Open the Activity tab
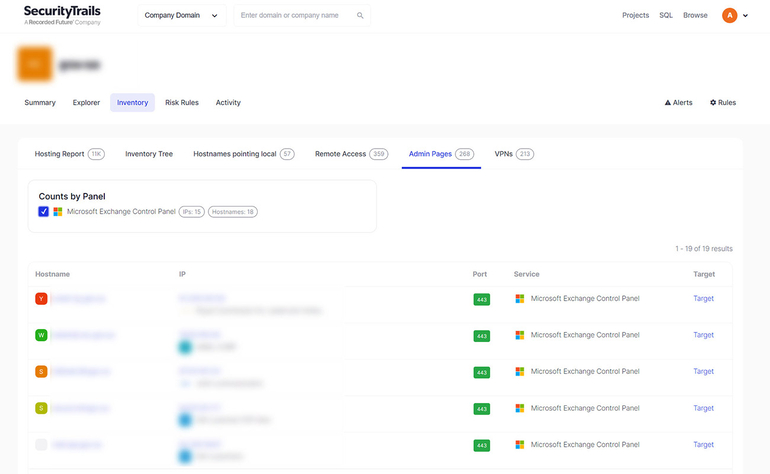This screenshot has height=474, width=770. tap(228, 103)
